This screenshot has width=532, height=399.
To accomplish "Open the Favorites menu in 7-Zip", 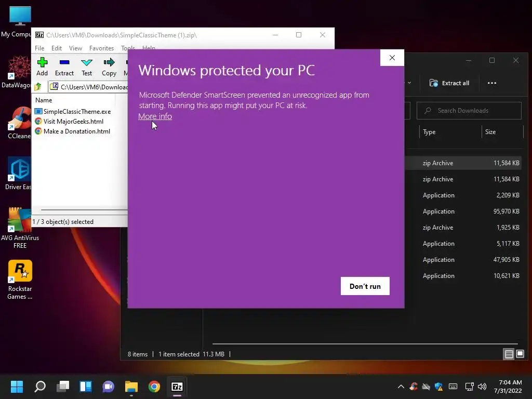I will 101,48.
